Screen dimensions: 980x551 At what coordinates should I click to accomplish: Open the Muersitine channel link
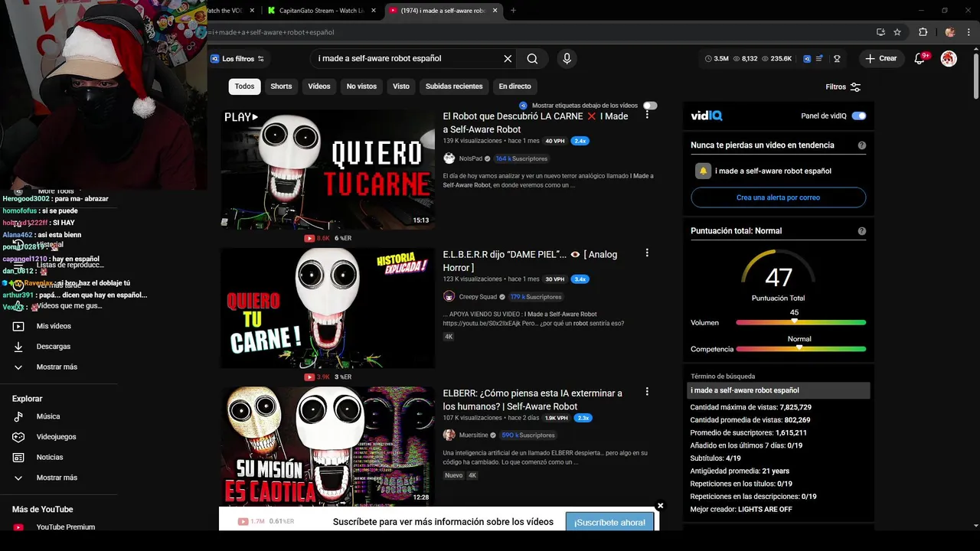[x=473, y=435]
